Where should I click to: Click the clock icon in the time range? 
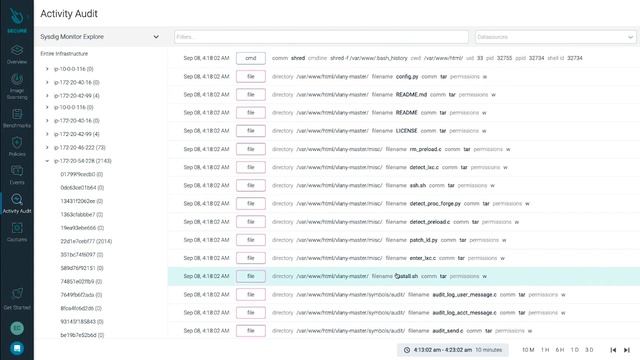407,350
